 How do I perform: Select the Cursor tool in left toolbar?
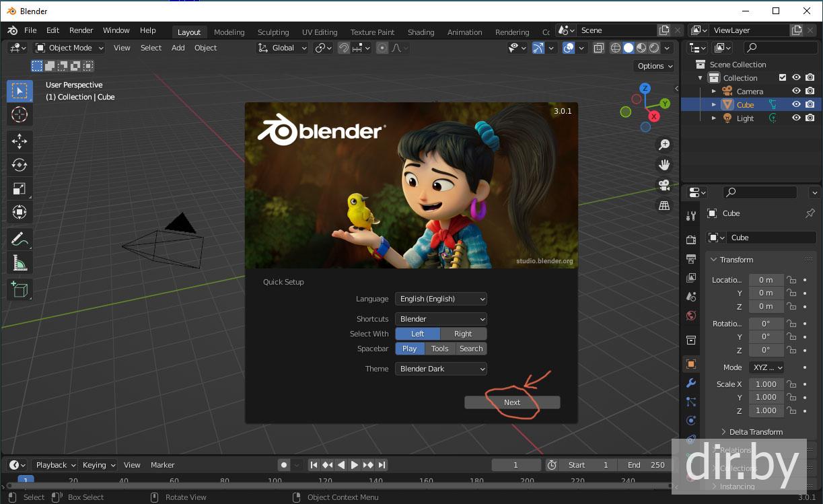click(x=20, y=115)
